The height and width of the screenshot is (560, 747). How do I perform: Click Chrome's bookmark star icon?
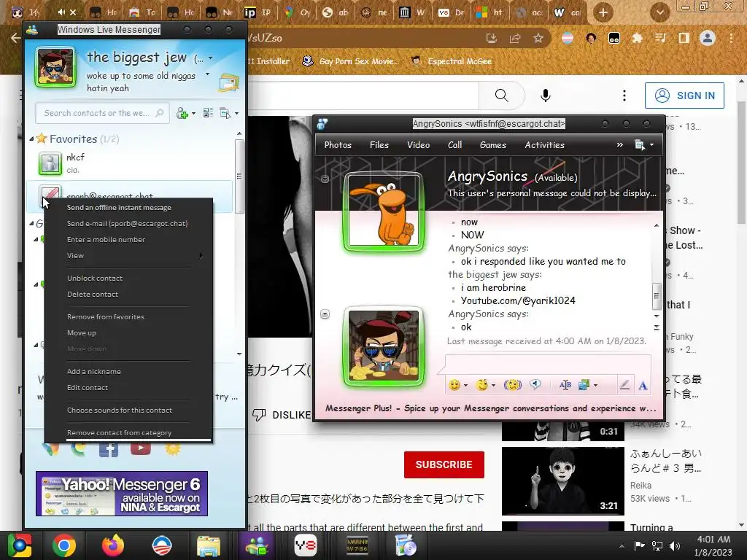(538, 38)
